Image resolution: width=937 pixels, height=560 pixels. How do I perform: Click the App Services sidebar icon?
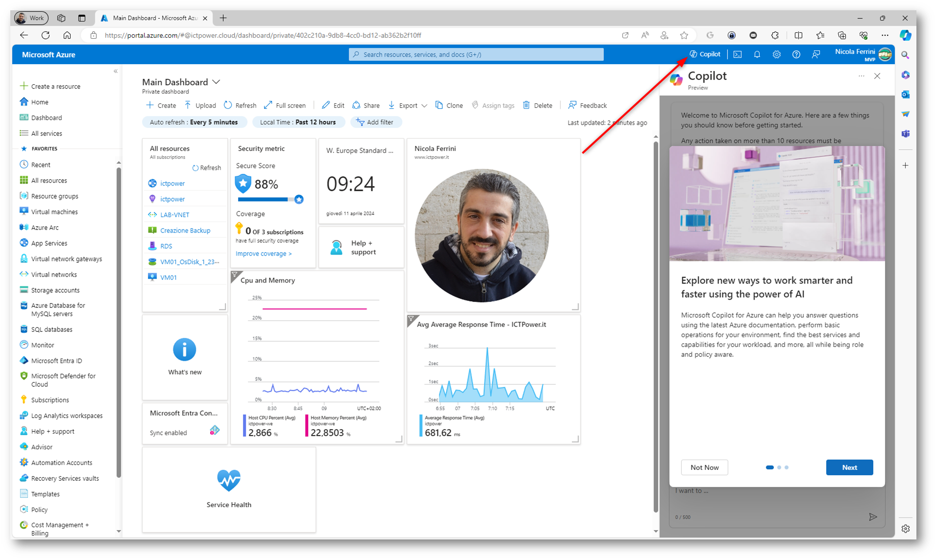[24, 243]
